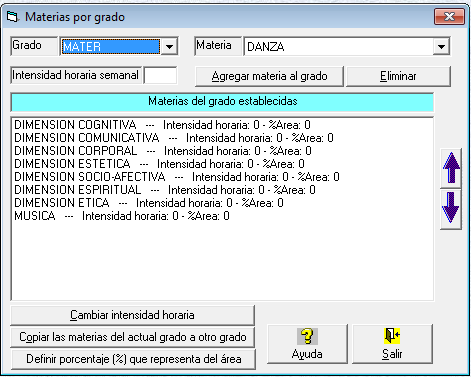Viewport: 471px width, 377px height.
Task: Click Cambiar intensidad horaria button
Action: pos(132,315)
